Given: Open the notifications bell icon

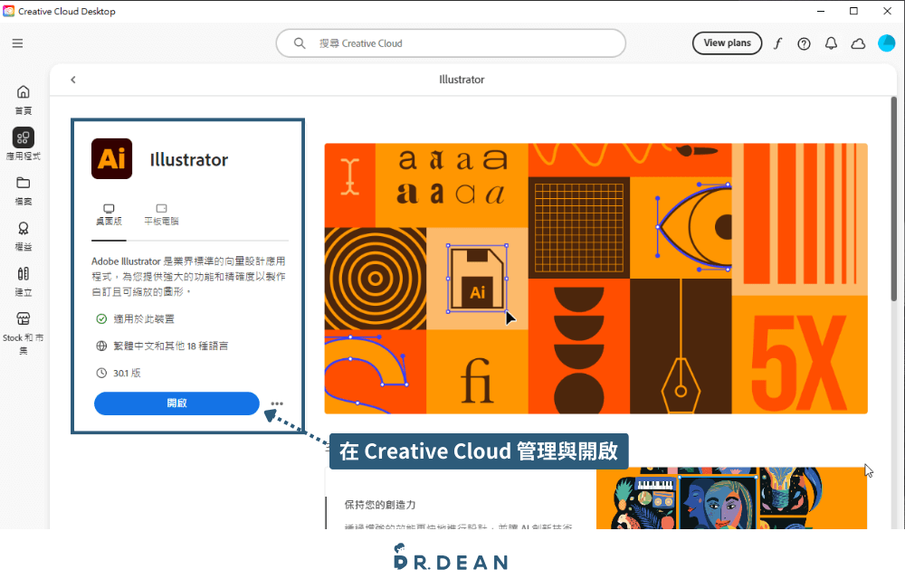Looking at the screenshot, I should click(831, 43).
